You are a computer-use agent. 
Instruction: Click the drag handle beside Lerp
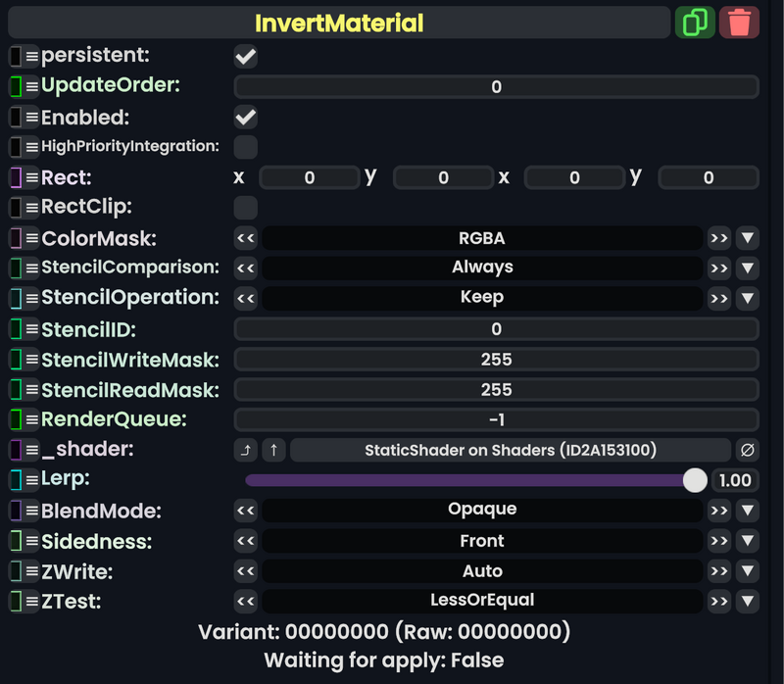pos(31,480)
